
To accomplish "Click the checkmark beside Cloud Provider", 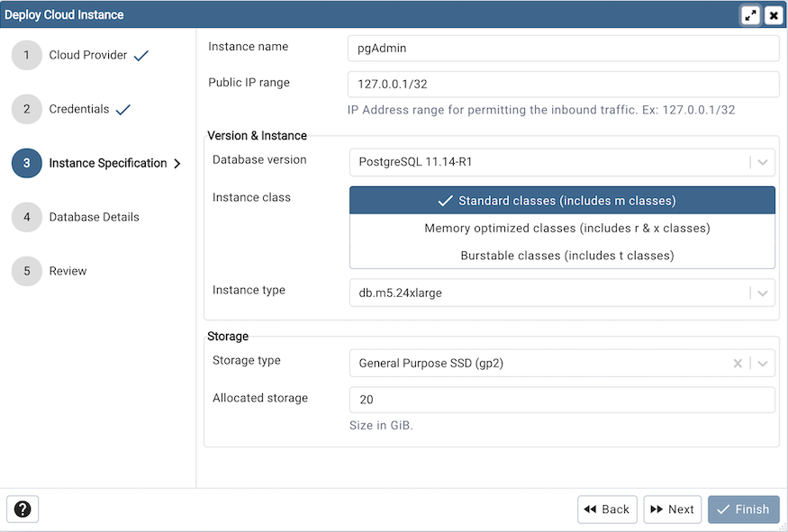I will 140,55.
